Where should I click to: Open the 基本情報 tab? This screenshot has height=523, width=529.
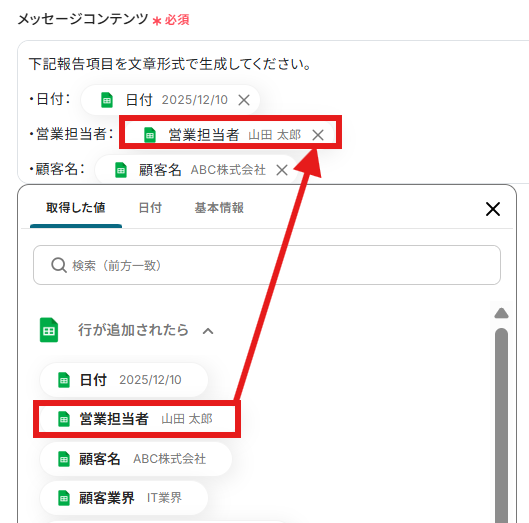(x=219, y=208)
